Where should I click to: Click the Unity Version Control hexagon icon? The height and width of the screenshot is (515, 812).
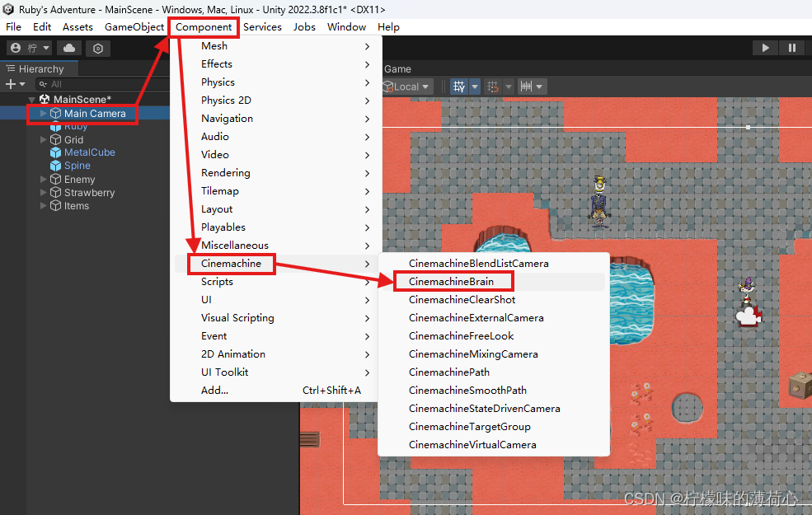97,47
